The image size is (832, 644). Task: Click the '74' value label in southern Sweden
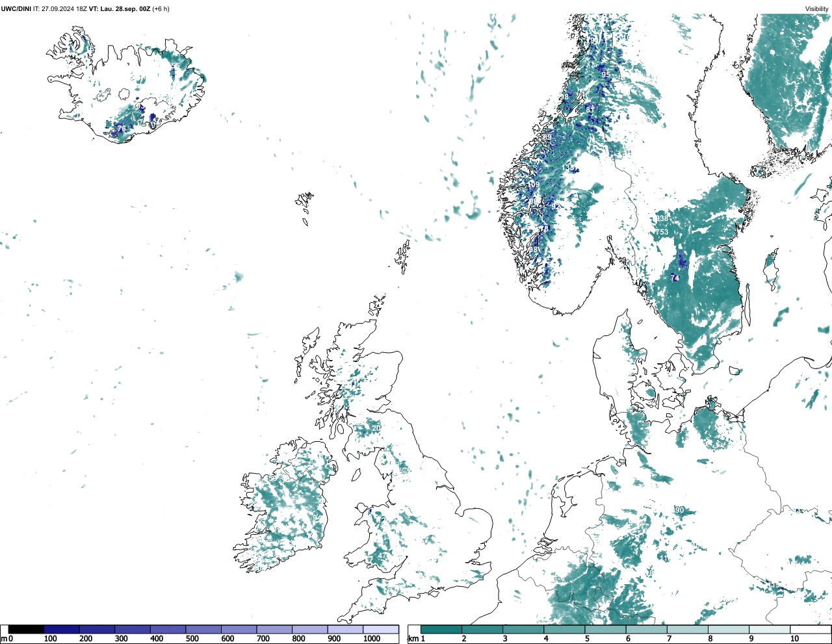675,278
